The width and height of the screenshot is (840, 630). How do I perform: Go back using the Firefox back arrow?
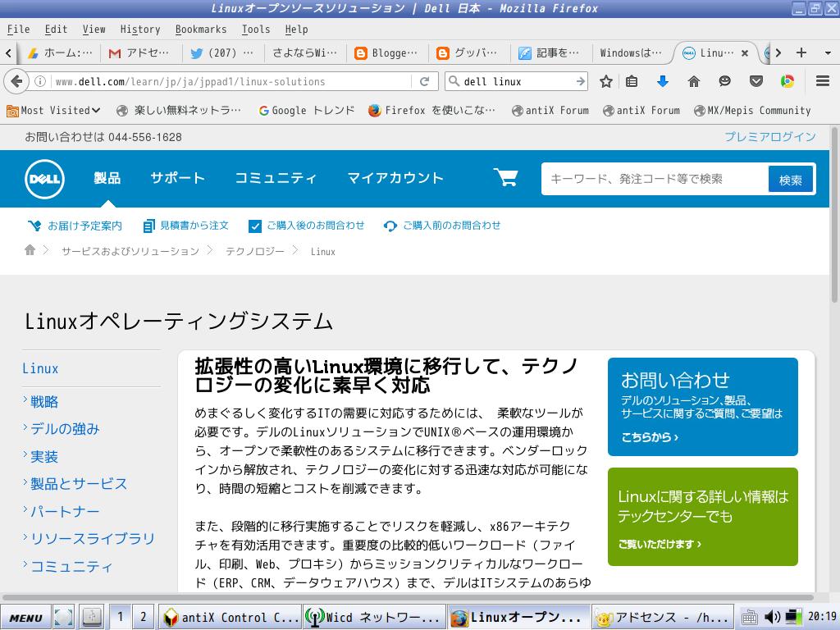(x=16, y=81)
